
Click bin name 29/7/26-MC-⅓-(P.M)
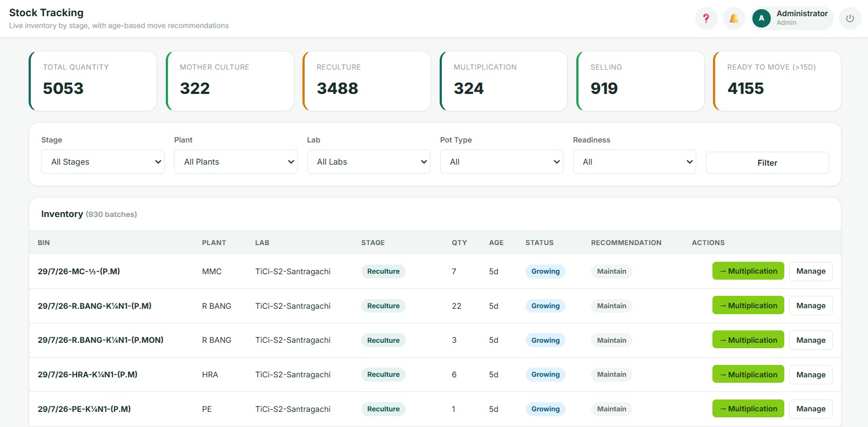point(79,272)
